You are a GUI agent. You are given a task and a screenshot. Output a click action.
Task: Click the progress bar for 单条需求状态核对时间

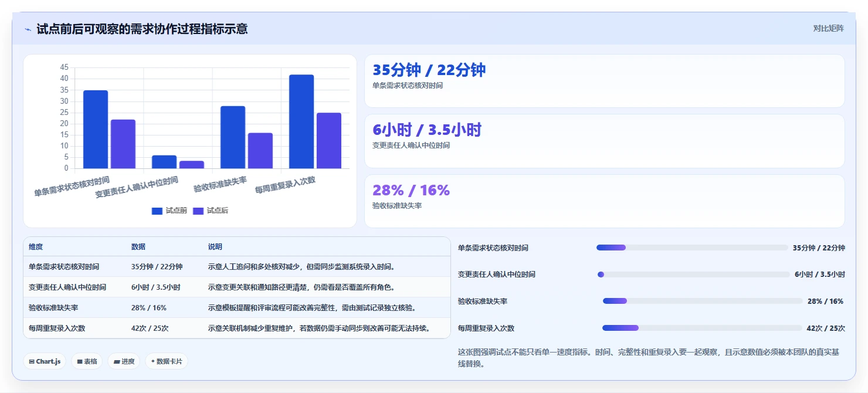click(692, 248)
